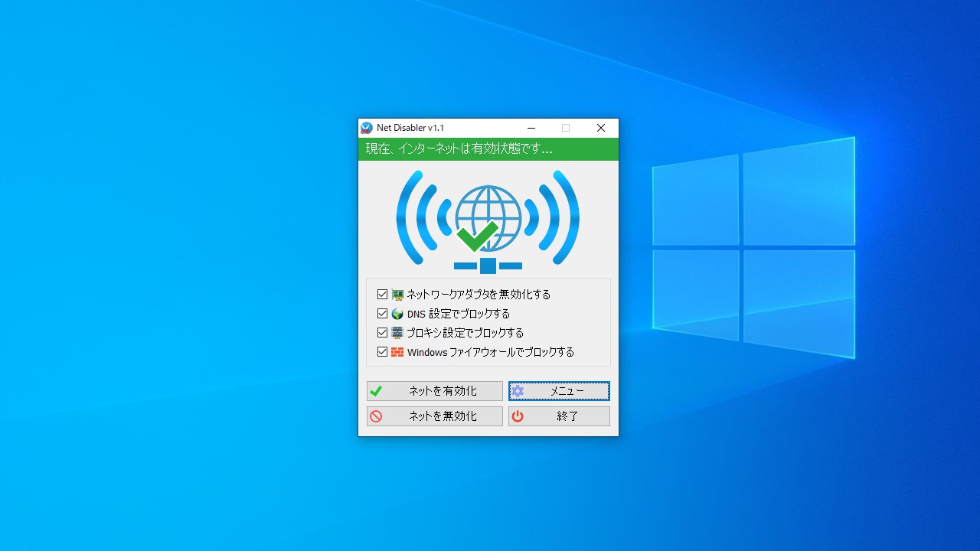980x551 pixels.
Task: Uncheck Windows ファイアウォールでブロックする checkbox
Action: [382, 352]
